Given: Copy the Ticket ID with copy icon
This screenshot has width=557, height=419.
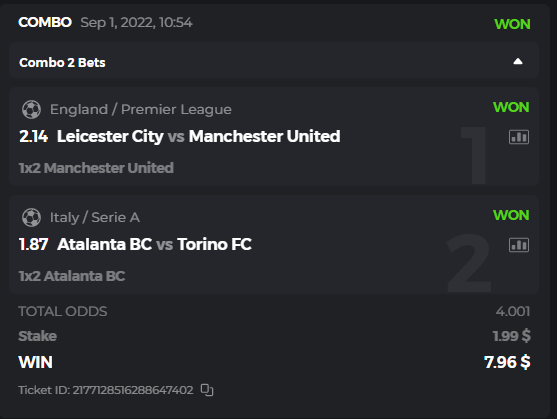Looking at the screenshot, I should click(207, 390).
